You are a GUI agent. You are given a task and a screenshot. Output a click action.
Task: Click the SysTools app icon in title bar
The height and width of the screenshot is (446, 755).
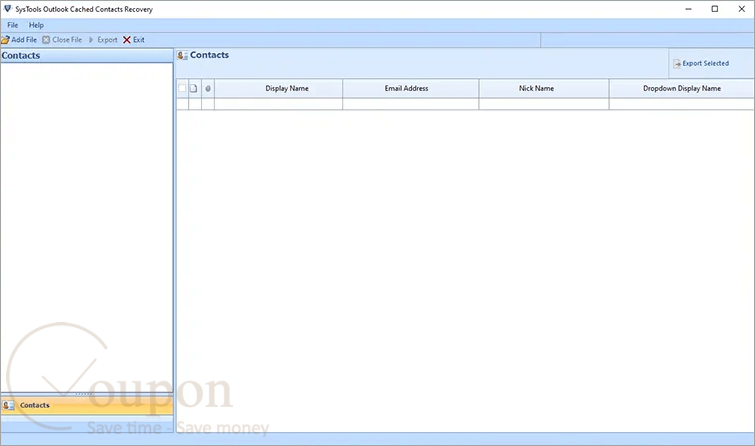[7, 9]
